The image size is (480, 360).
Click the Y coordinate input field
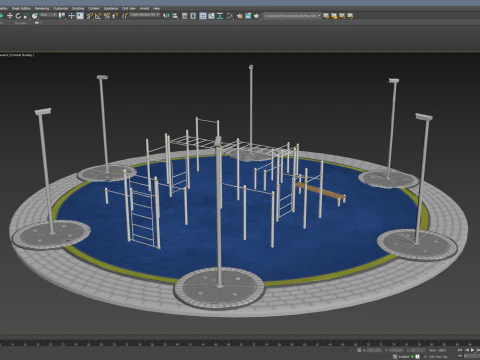[396, 350]
